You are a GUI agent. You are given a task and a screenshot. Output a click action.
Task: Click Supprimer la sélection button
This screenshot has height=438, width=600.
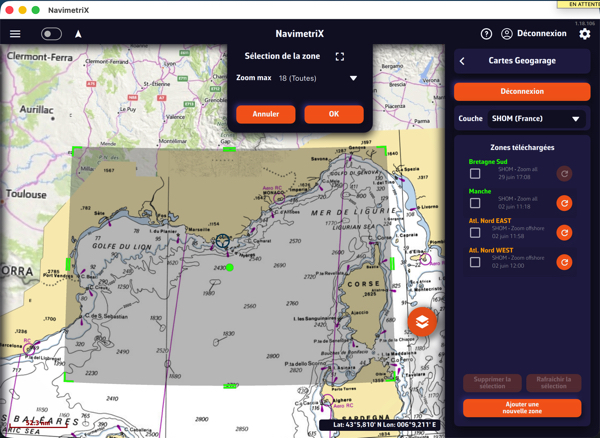coord(492,383)
